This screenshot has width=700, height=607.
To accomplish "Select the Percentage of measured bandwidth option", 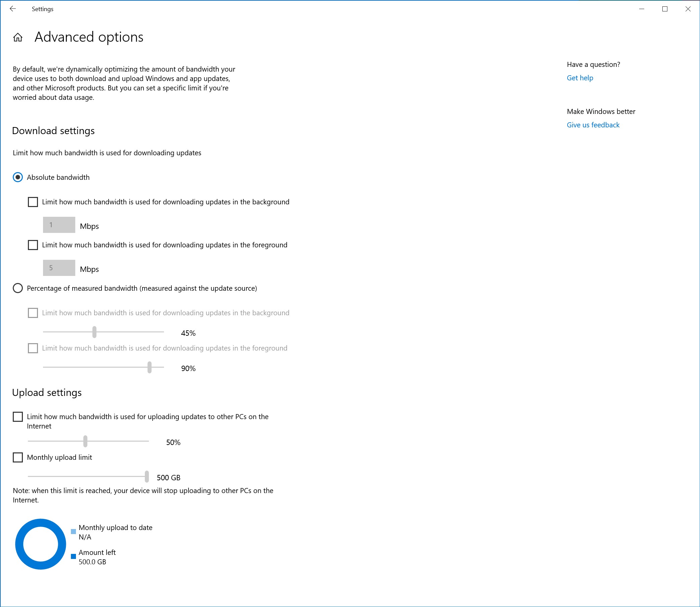I will pyautogui.click(x=18, y=288).
